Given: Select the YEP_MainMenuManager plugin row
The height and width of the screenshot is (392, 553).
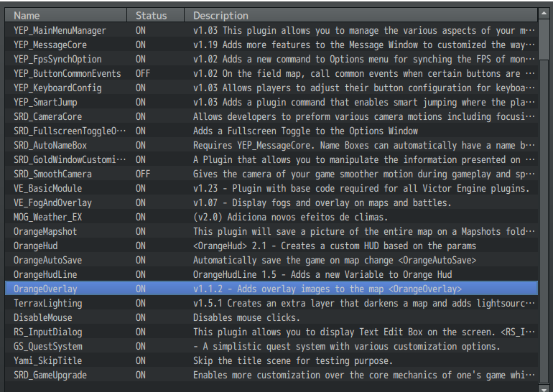Looking at the screenshot, I should click(271, 30).
